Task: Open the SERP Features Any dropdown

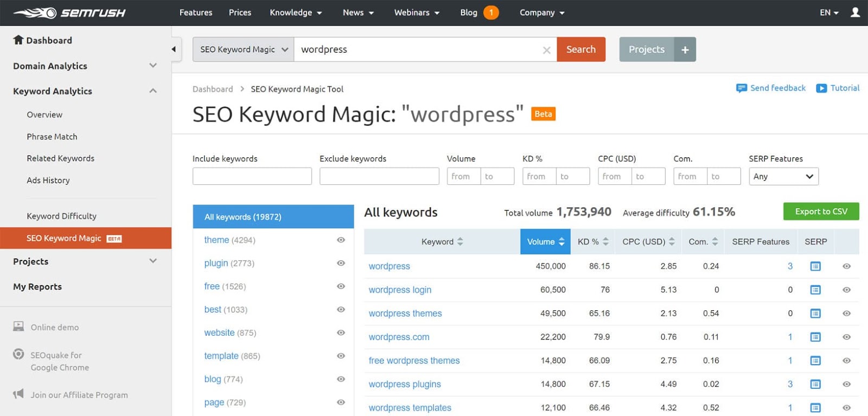Action: tap(783, 177)
